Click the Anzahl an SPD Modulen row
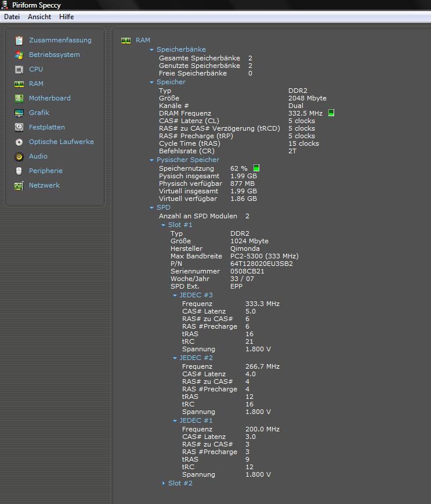 [204, 216]
